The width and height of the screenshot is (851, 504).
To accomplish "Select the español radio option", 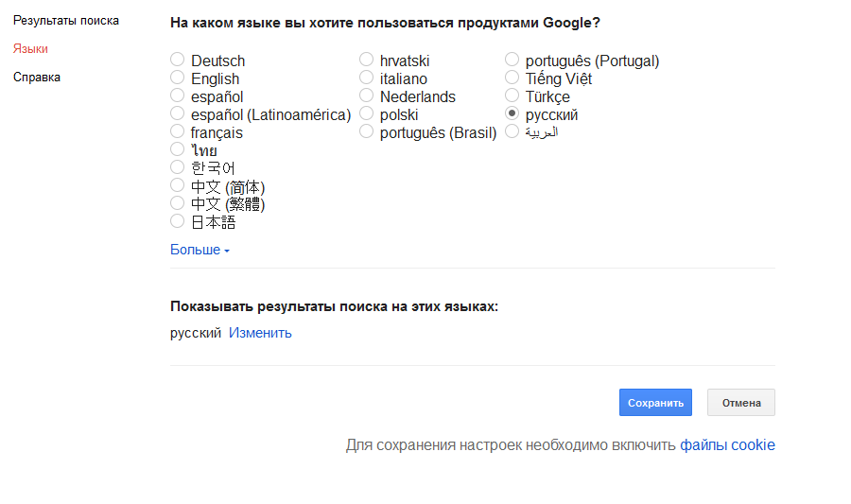I will point(177,96).
